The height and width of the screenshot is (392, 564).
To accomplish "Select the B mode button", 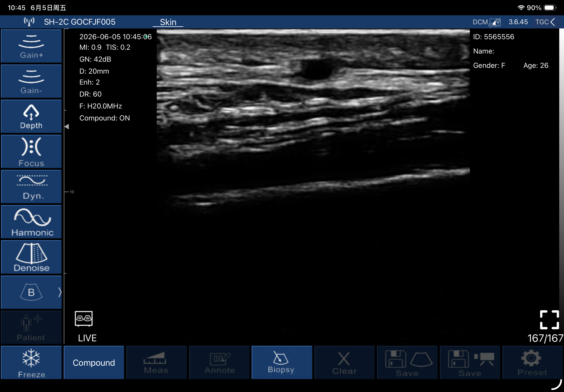I will 31,292.
